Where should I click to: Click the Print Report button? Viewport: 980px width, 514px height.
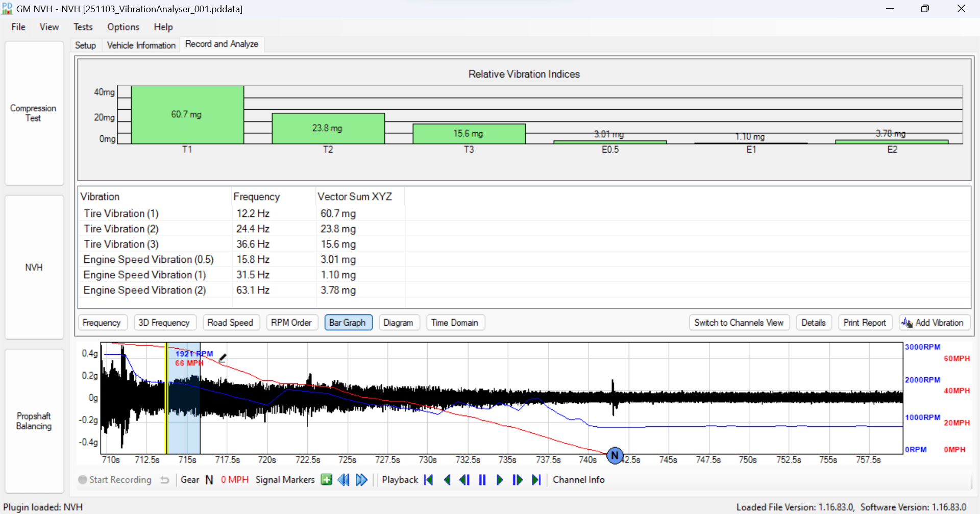[x=864, y=323]
